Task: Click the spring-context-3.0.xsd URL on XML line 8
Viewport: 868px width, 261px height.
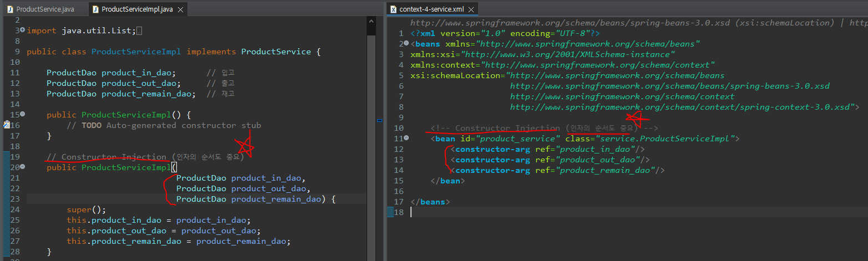Action: click(x=679, y=107)
